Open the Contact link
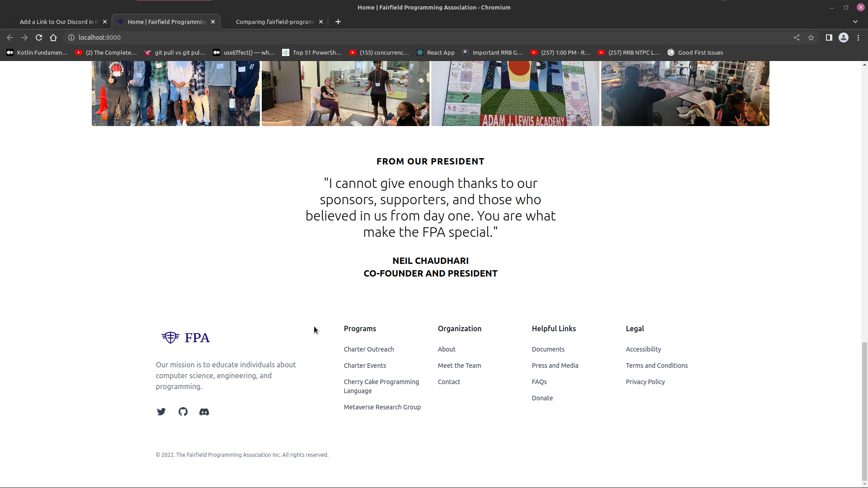 click(448, 382)
